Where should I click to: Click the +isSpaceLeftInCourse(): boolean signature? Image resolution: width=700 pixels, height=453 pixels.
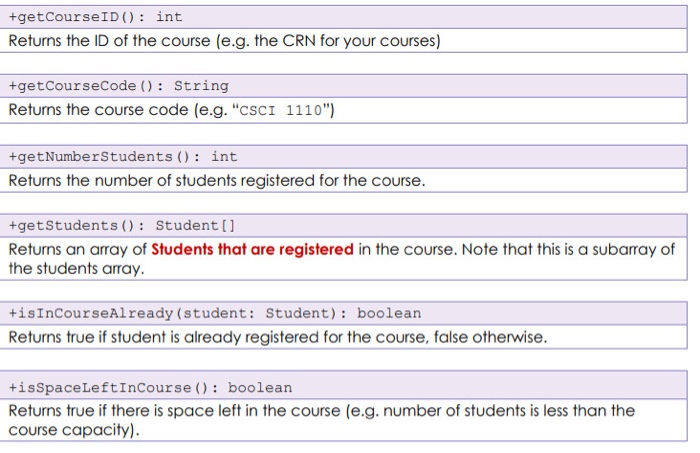[x=150, y=387]
